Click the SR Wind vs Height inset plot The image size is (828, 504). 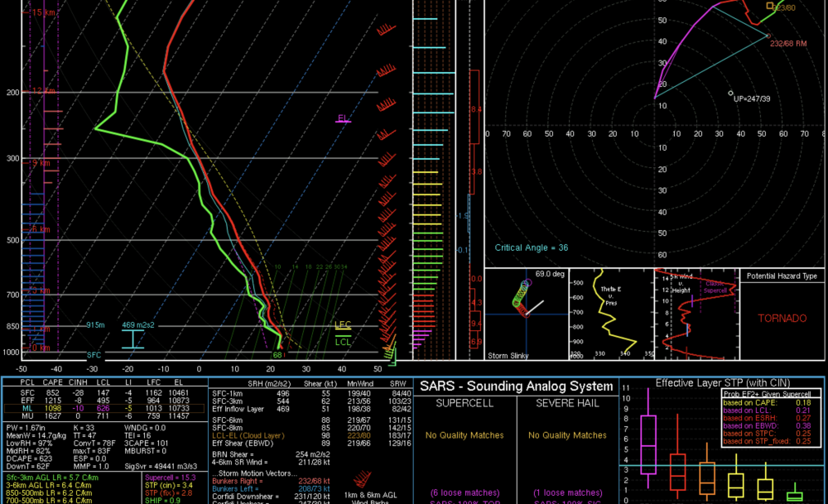pyautogui.click(x=696, y=314)
